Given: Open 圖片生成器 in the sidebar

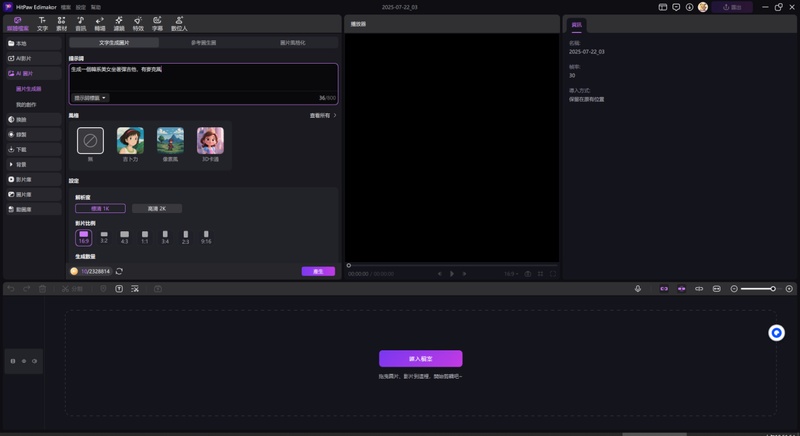Looking at the screenshot, I should click(29, 89).
